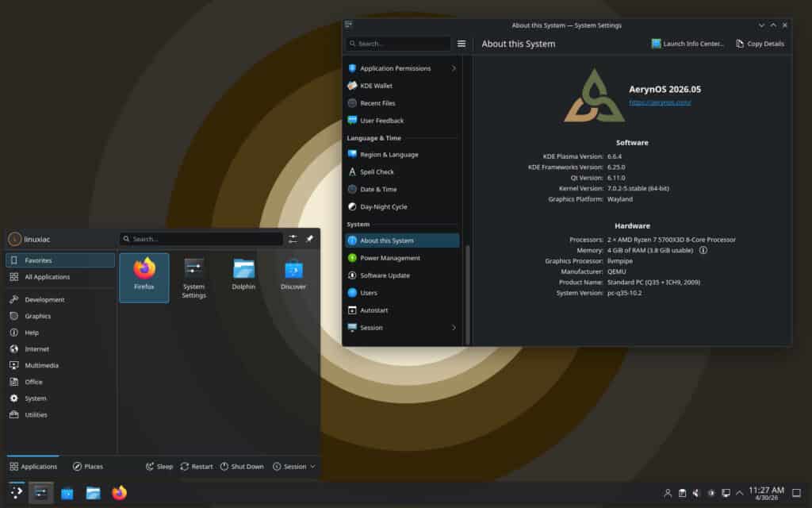The width and height of the screenshot is (812, 508).
Task: Open the Spell Check settings
Action: pyautogui.click(x=378, y=171)
